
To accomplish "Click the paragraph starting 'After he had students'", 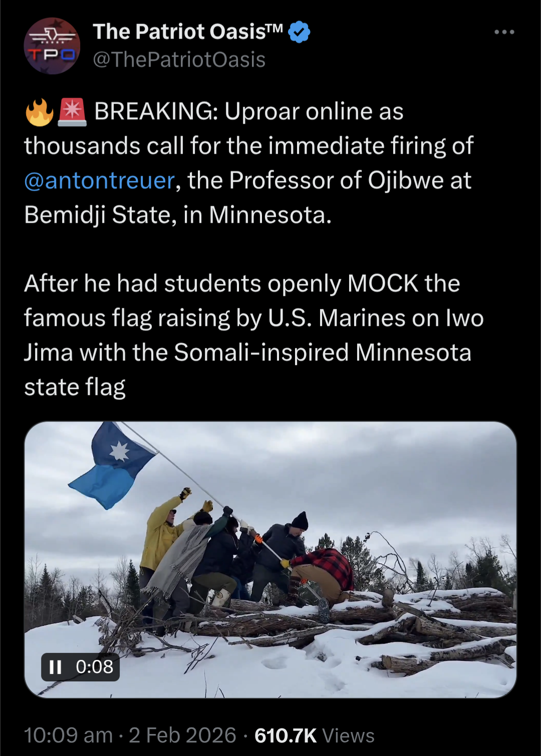I will pyautogui.click(x=254, y=335).
